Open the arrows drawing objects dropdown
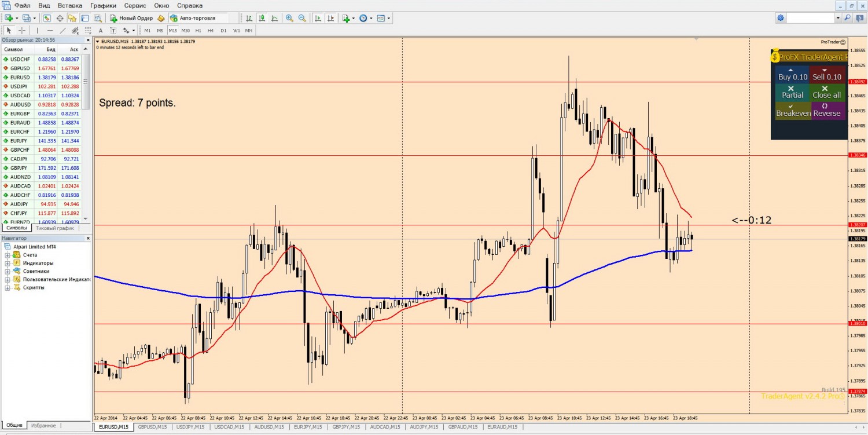Image resolution: width=868 pixels, height=435 pixels. point(134,30)
